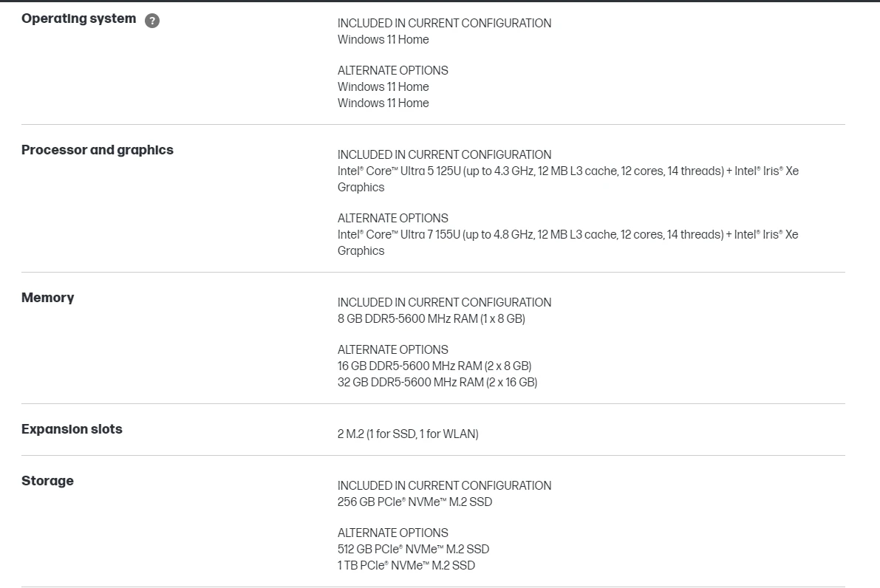The image size is (880, 588).
Task: Click the Alternate Options label under Storage
Action: pos(392,533)
